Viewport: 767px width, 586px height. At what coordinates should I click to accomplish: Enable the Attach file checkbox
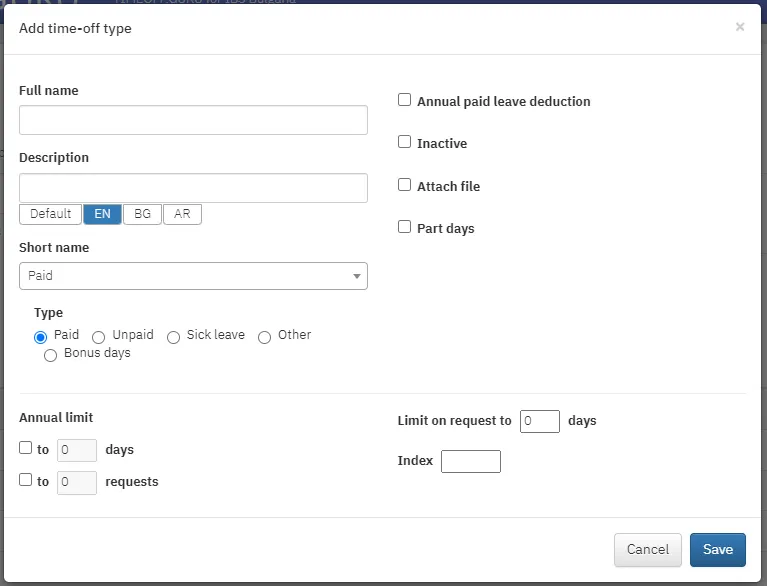click(x=405, y=184)
